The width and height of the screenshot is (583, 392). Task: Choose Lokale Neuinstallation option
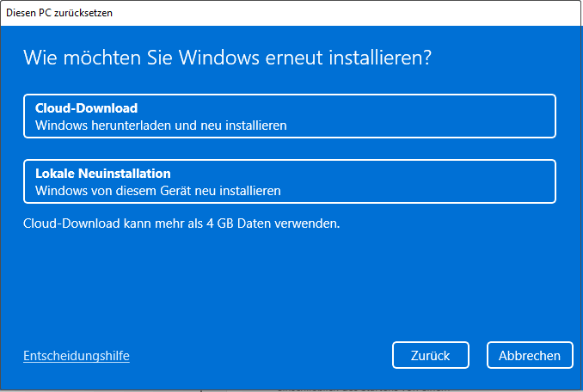[290, 181]
